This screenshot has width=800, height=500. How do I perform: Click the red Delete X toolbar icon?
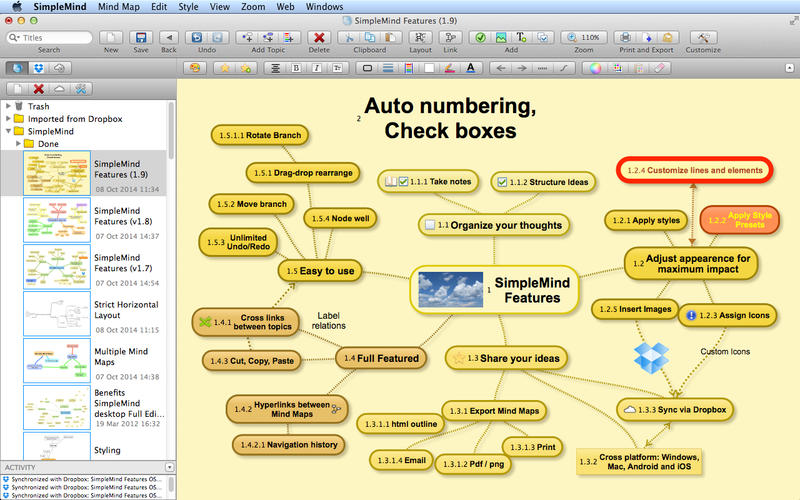click(x=319, y=37)
